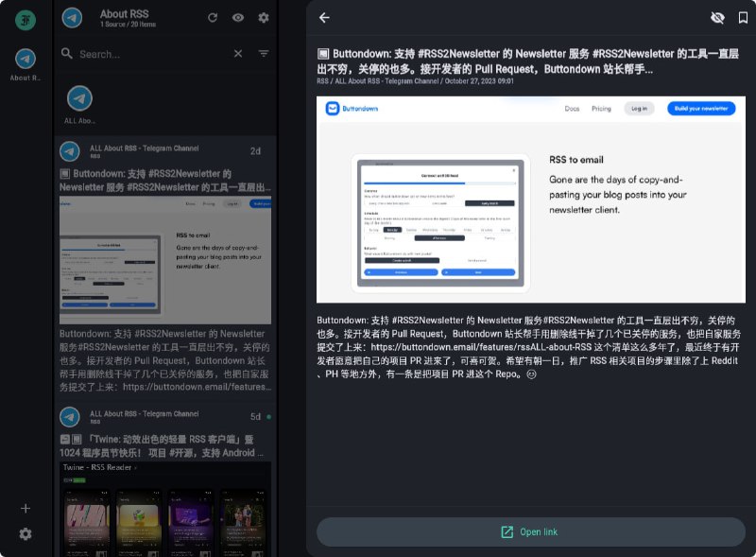This screenshot has width=756, height=557.
Task: Toggle read articles visibility with eye icon
Action: tap(239, 17)
